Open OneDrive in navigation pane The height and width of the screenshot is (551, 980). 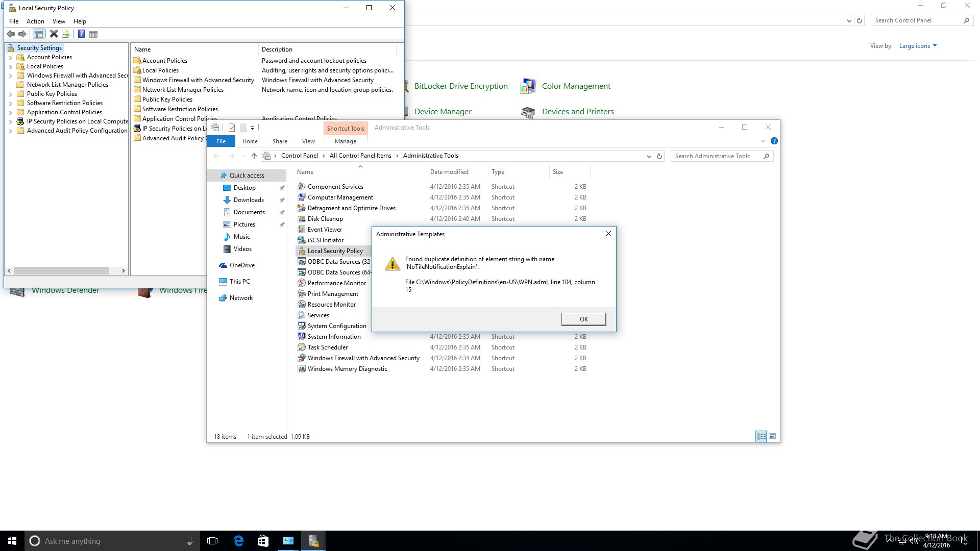[x=242, y=265]
